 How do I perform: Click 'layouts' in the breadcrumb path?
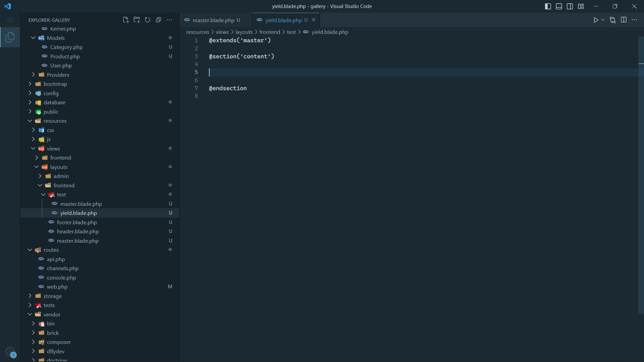coord(244,32)
